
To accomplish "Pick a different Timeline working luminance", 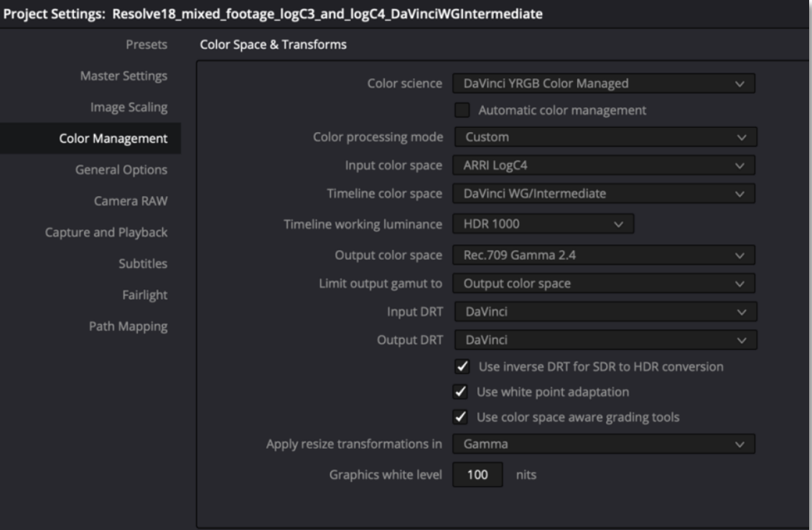I will [x=543, y=224].
